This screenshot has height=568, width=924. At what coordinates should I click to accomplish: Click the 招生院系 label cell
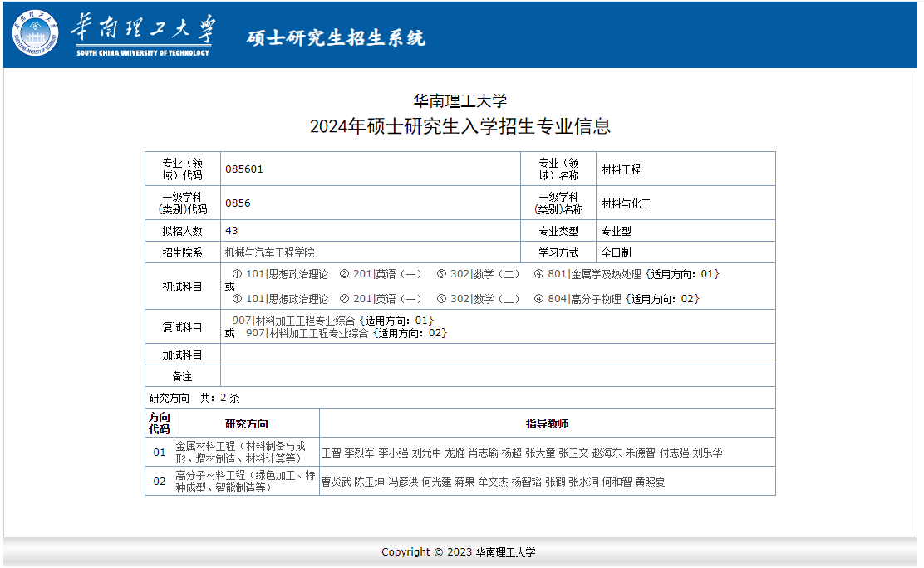(x=183, y=252)
